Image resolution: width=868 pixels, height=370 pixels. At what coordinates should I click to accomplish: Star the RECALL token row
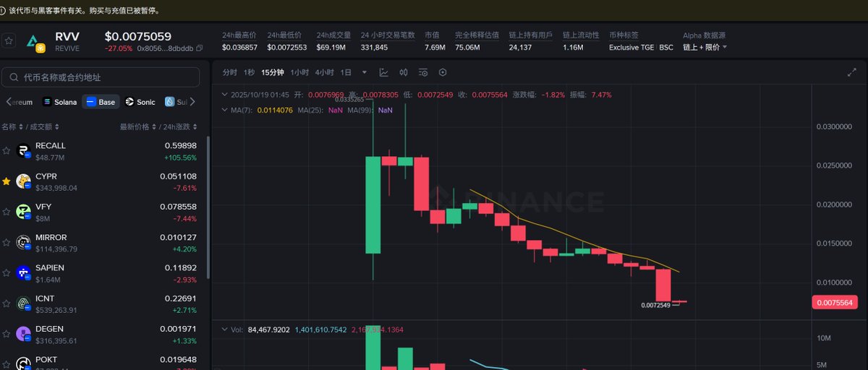click(x=6, y=150)
